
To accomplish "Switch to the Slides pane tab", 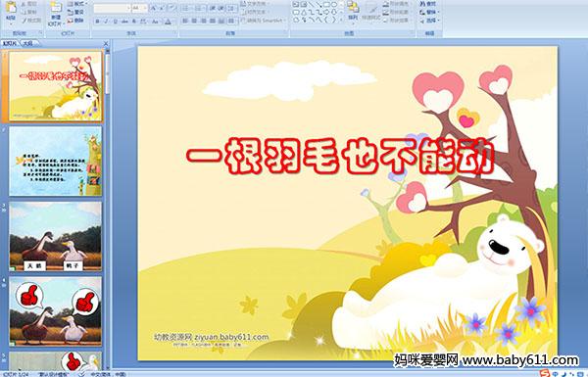I will pyautogui.click(x=10, y=43).
